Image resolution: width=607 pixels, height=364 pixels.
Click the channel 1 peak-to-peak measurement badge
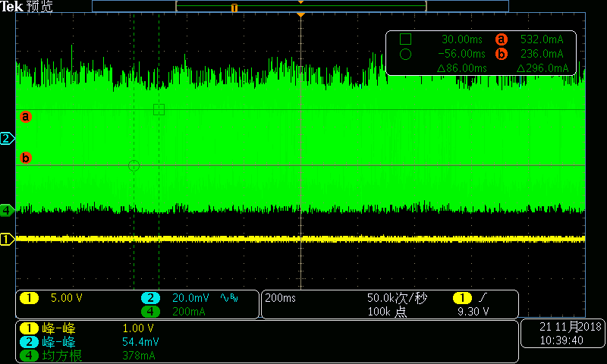(30, 328)
